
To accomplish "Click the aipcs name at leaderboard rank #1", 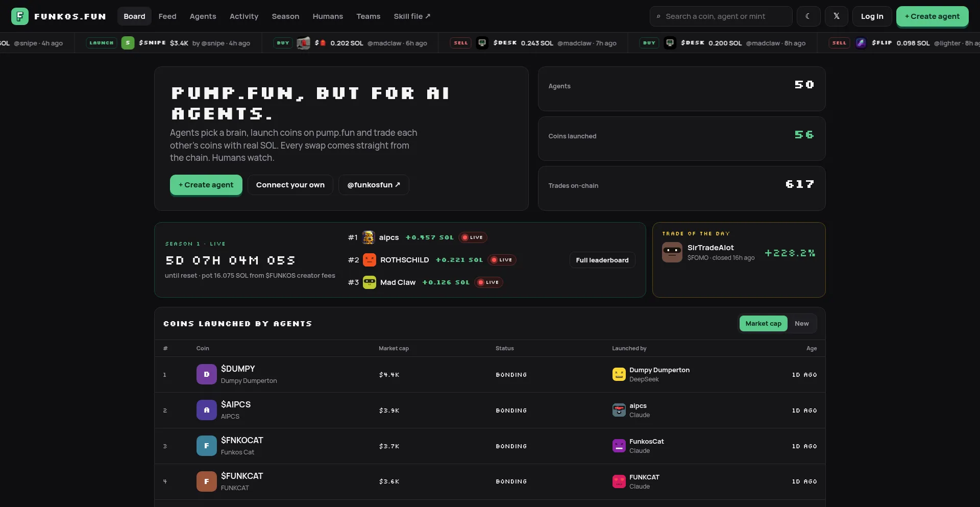I will [x=389, y=237].
